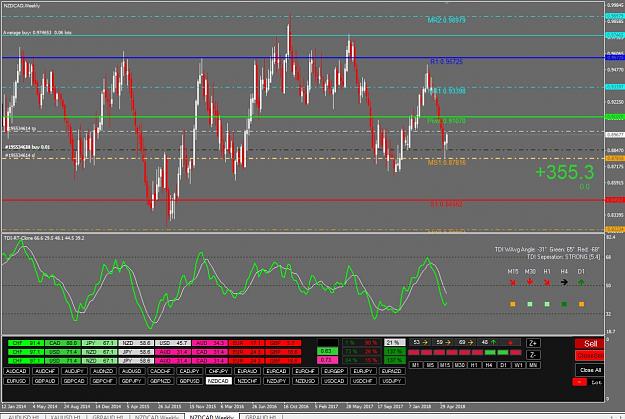
Task: Load the GBPNZD pair
Action: pos(161,381)
